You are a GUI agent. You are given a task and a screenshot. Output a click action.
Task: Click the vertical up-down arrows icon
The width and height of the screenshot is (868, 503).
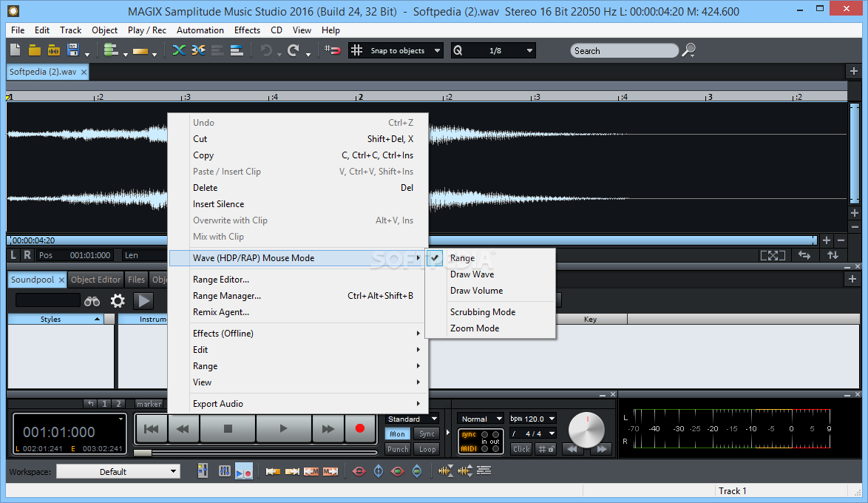pos(833,255)
